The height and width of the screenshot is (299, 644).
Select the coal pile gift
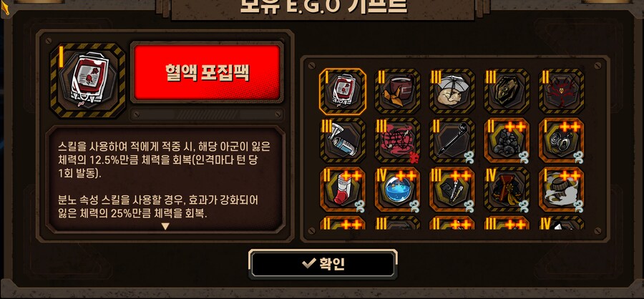click(x=507, y=140)
